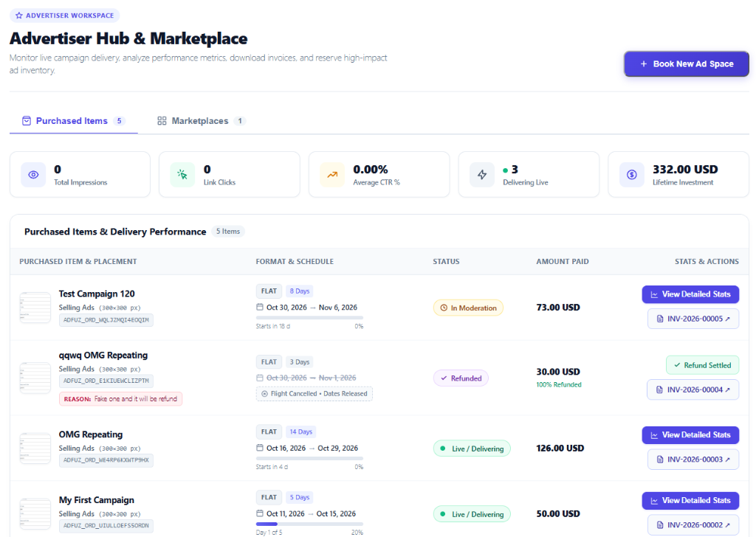Click the dollar icon for Lifetime Investment
Viewport: 756px width, 537px height.
click(632, 174)
